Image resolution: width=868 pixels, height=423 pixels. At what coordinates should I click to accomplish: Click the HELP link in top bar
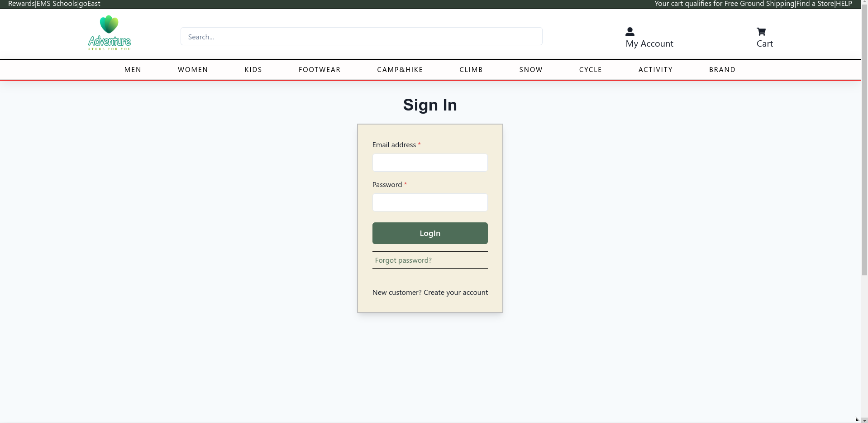click(x=844, y=4)
